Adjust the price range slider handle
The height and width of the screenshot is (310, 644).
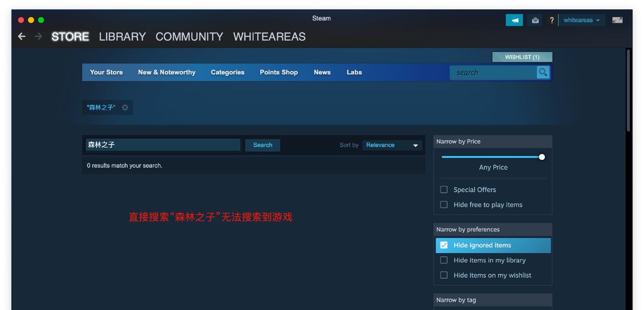click(x=542, y=157)
